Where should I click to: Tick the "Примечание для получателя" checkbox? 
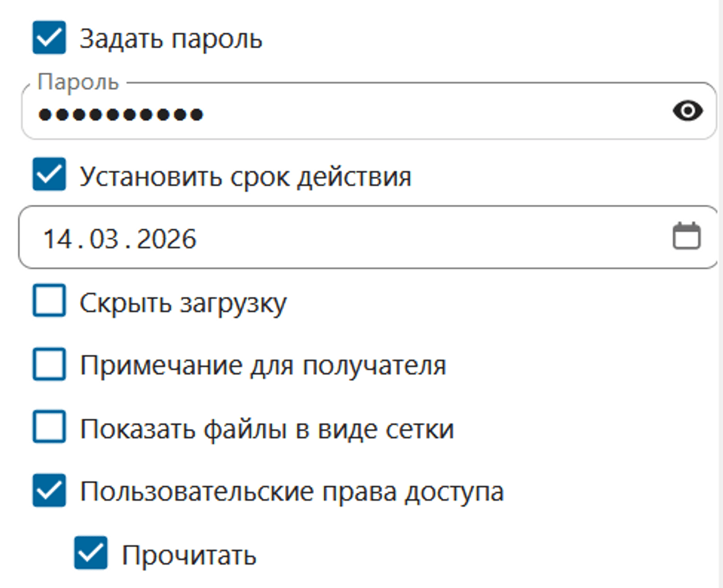point(49,365)
